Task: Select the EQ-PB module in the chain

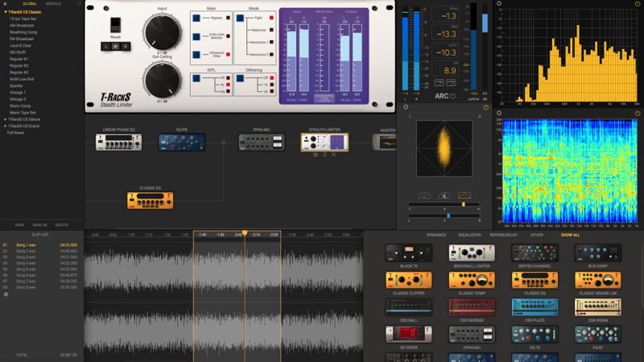Action: pos(182,142)
